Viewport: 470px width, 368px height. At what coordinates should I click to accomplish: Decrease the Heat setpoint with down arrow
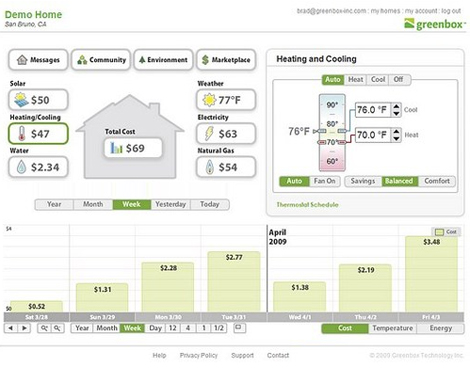point(396,139)
